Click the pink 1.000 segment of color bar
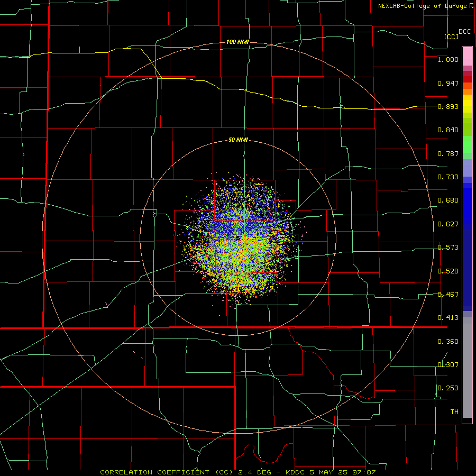 (x=467, y=57)
